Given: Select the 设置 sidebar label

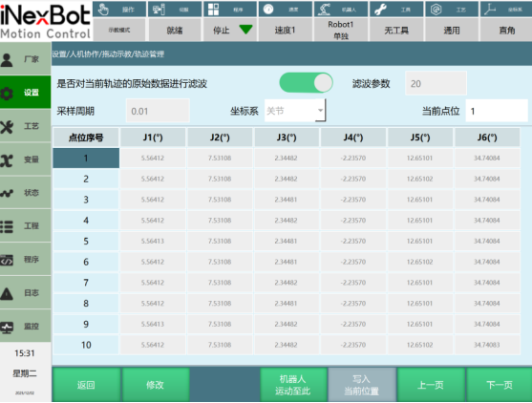Looking at the screenshot, I should 32,93.
